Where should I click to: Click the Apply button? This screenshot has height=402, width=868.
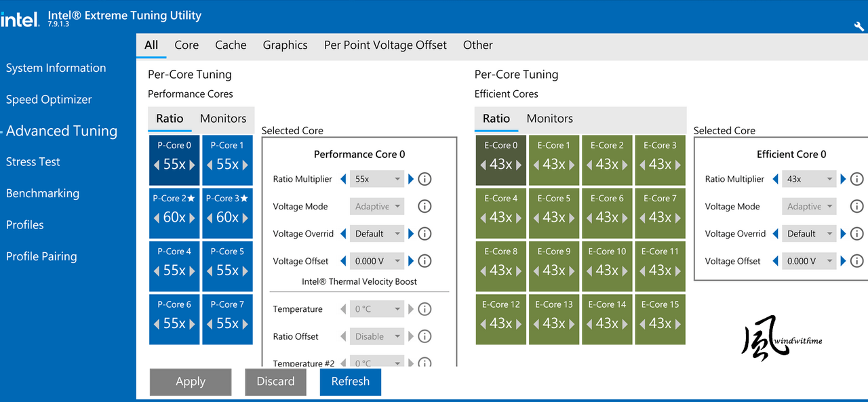click(191, 382)
